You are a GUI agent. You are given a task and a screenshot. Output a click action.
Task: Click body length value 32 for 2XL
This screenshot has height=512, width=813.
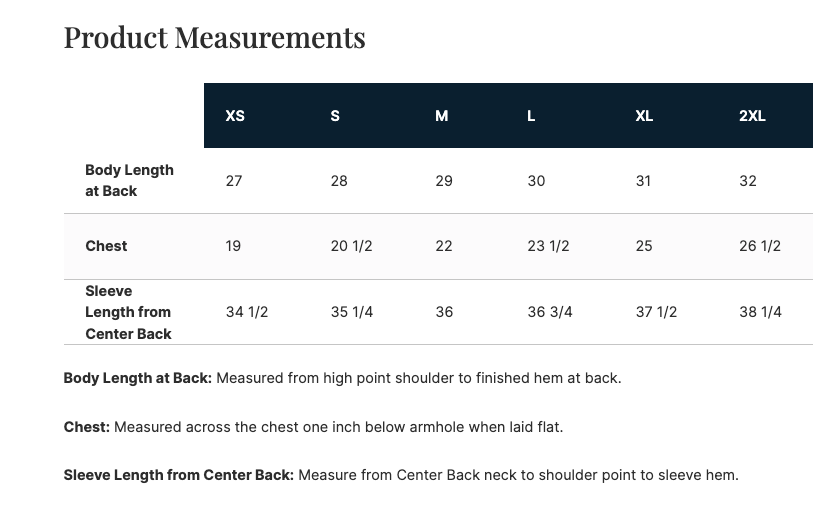click(748, 181)
